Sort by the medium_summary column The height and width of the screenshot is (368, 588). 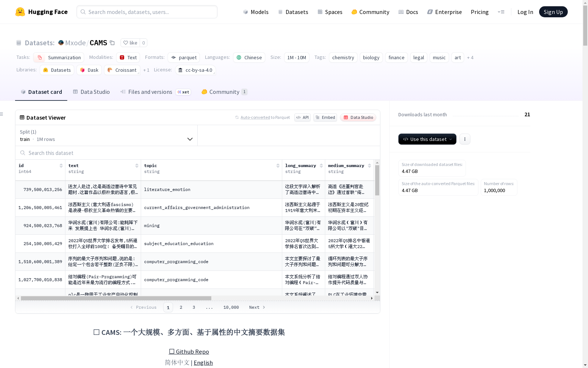369,166
